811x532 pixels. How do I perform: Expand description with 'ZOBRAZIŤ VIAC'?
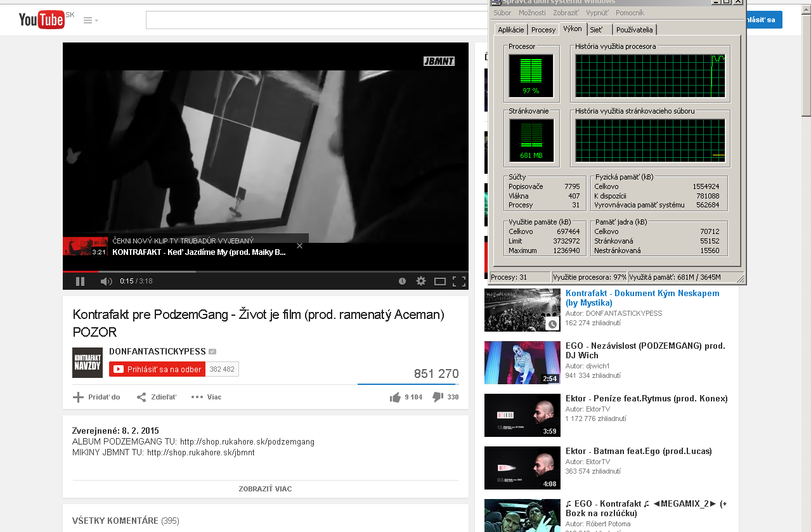click(265, 489)
